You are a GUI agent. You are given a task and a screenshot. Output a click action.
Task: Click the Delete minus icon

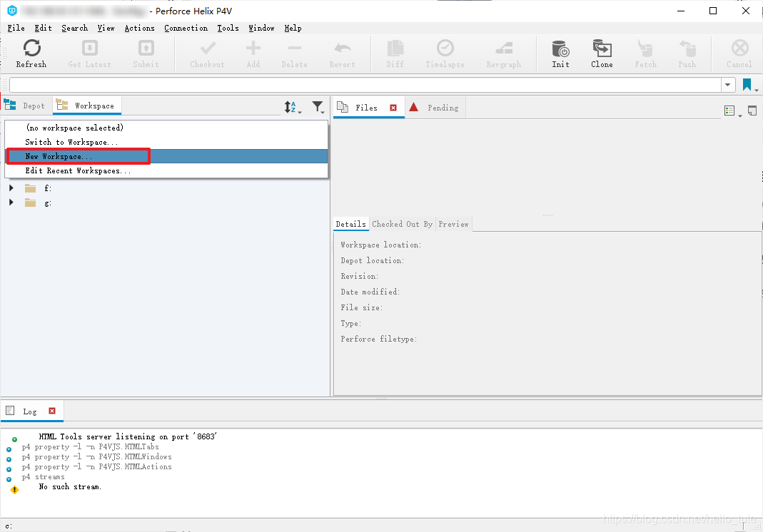pyautogui.click(x=294, y=48)
